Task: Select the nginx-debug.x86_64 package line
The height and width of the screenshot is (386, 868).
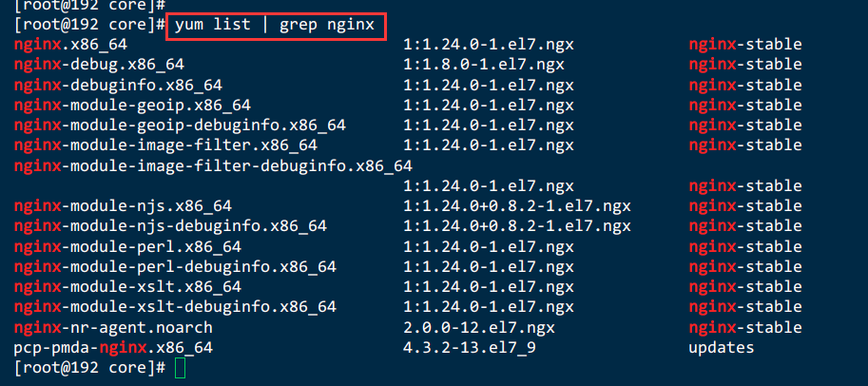Action: [99, 65]
